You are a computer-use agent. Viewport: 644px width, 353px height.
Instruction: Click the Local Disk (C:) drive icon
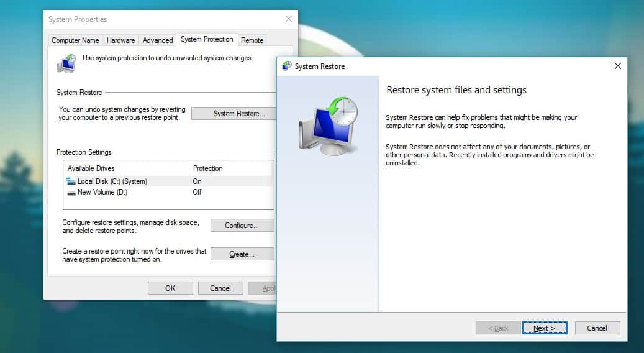click(71, 181)
